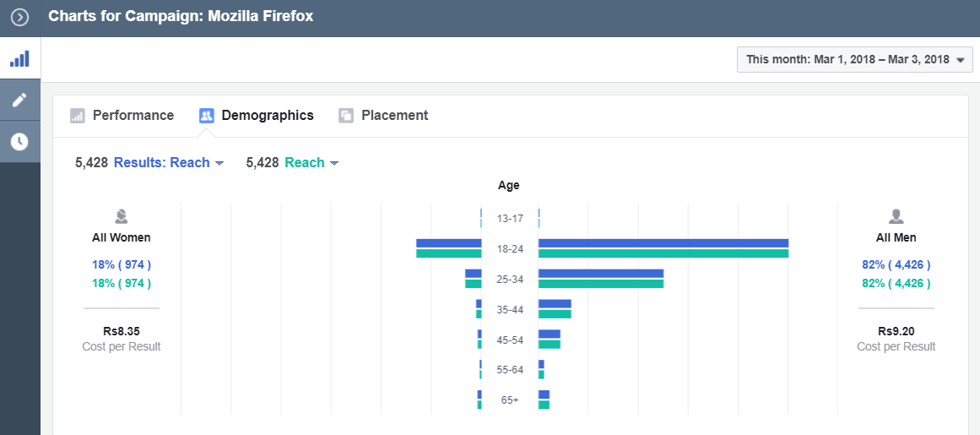The image size is (980, 435).
Task: Click the blue men 45-54 bar
Action: (x=550, y=334)
